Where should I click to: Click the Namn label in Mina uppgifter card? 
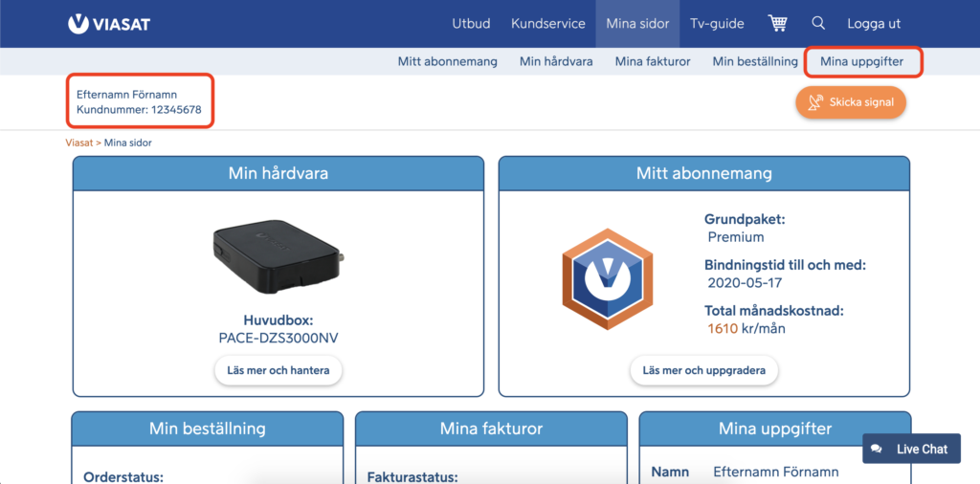pyautogui.click(x=670, y=473)
